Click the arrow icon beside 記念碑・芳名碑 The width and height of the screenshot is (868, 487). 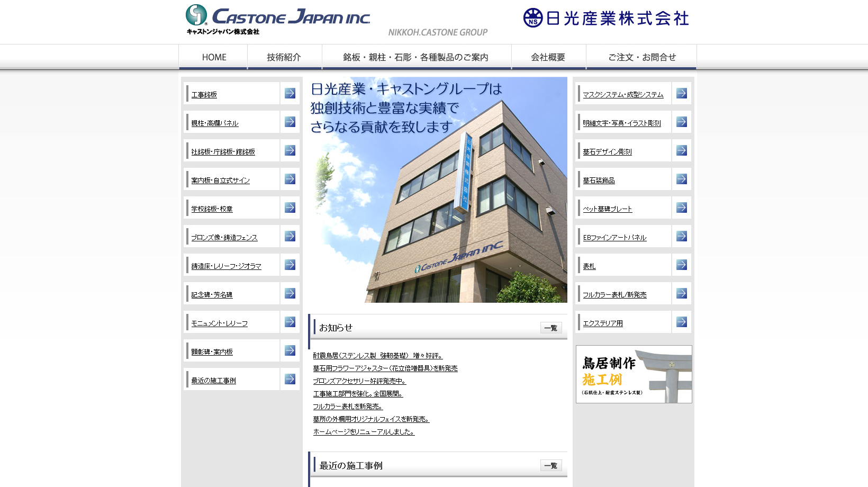[290, 293]
